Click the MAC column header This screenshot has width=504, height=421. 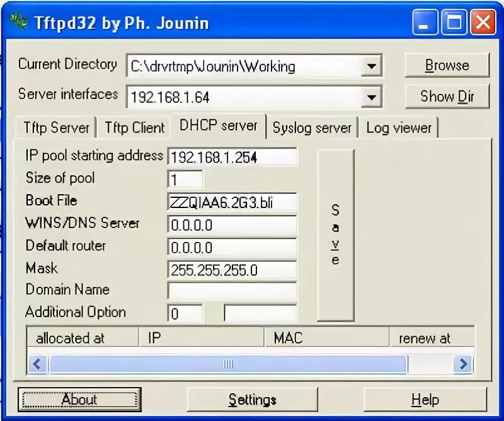[x=326, y=337]
